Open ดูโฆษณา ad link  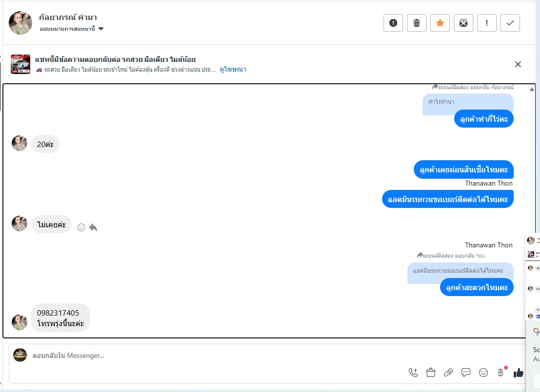(x=233, y=70)
